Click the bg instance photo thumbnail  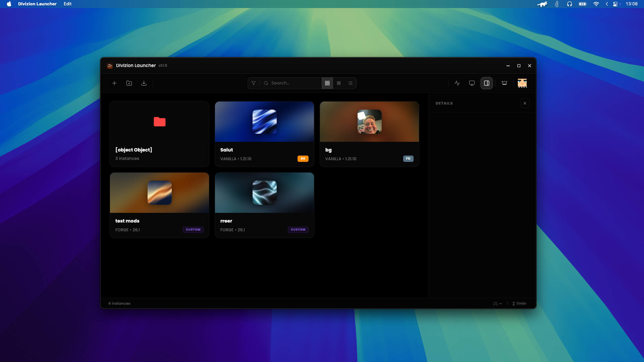(x=370, y=122)
